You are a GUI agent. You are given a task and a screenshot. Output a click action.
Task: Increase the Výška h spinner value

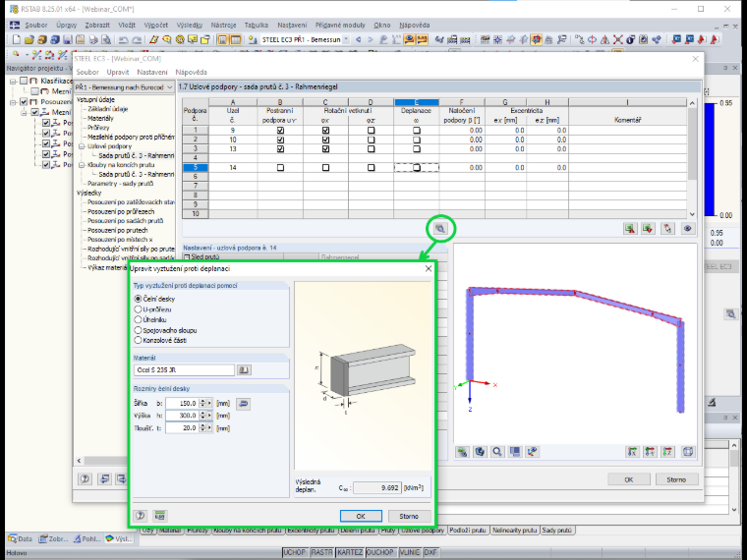[x=202, y=414]
